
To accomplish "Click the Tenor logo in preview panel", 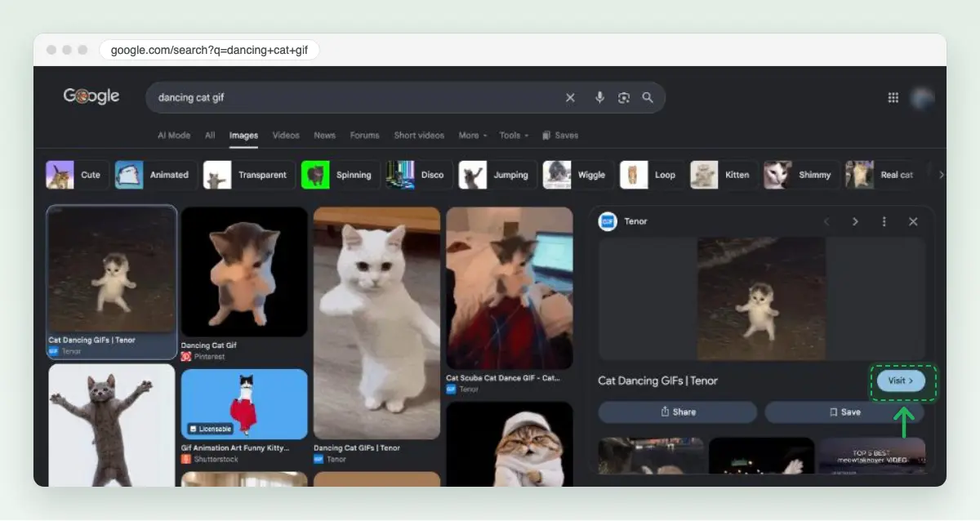I will pos(608,221).
